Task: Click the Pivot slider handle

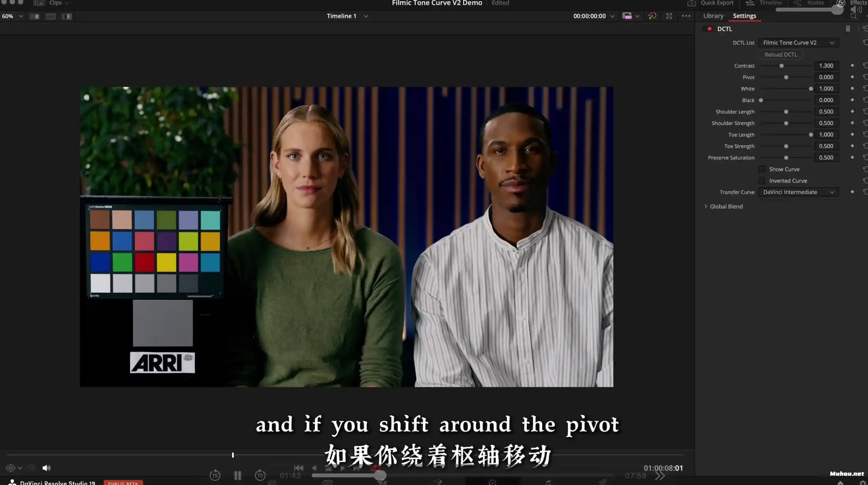Action: tap(786, 77)
